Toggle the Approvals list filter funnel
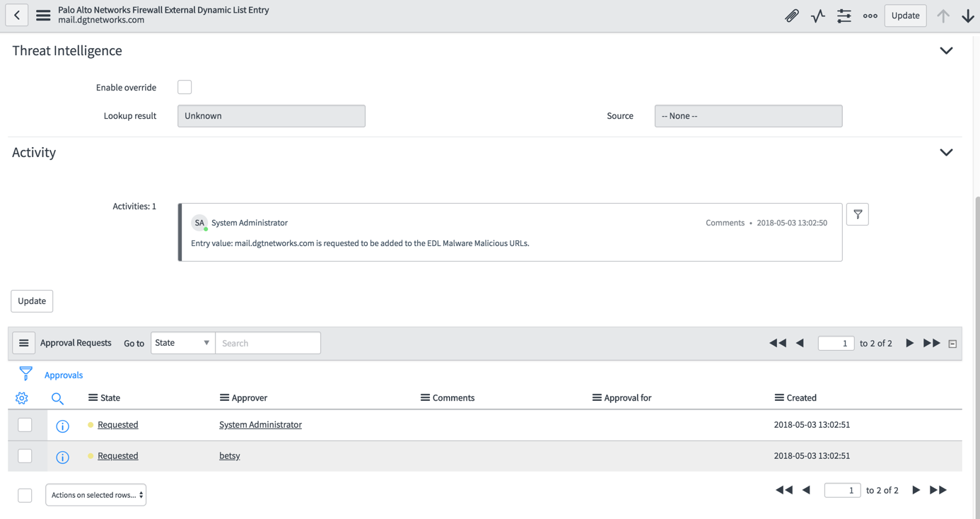980x519 pixels. click(26, 373)
